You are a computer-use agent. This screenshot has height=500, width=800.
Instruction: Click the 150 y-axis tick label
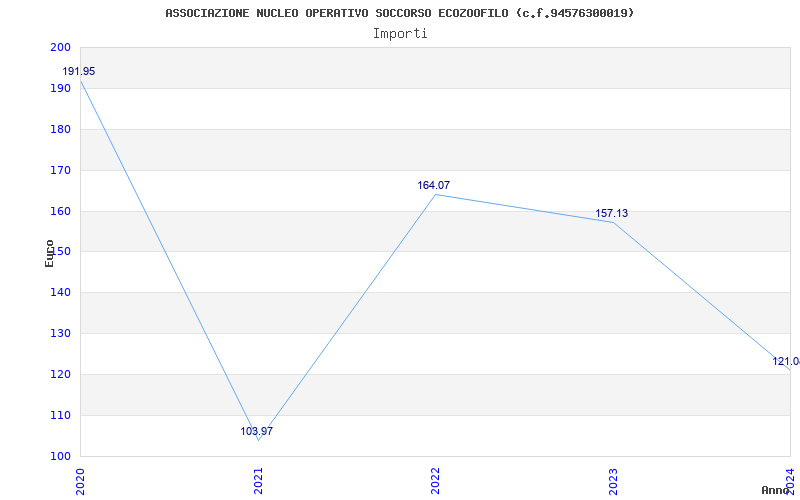tap(60, 252)
